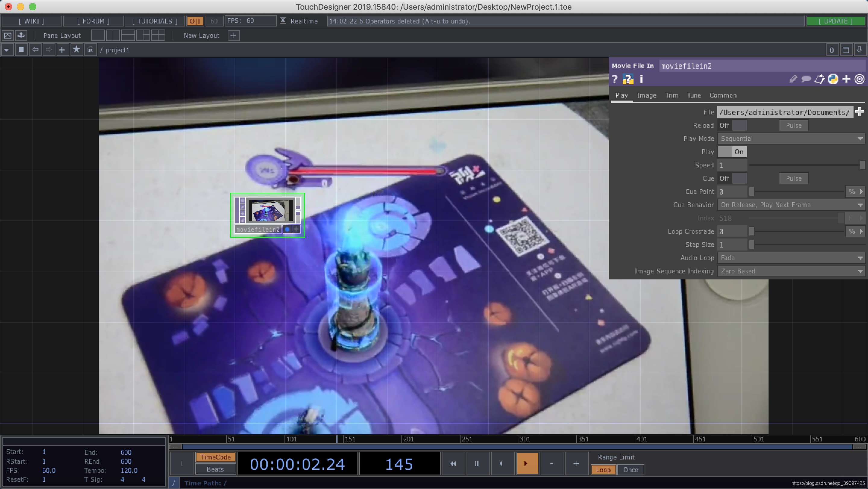868x489 pixels.
Task: Toggle the Realtime checkbox
Action: click(283, 21)
